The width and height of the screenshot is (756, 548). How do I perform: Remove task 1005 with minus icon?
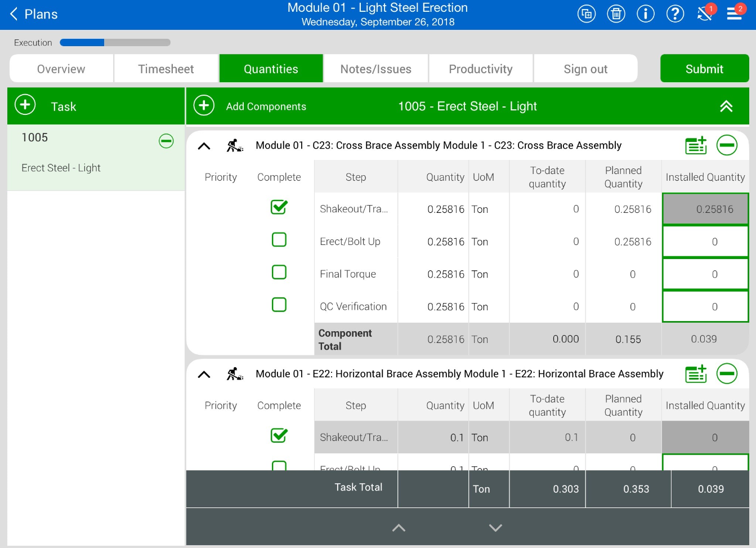click(166, 141)
